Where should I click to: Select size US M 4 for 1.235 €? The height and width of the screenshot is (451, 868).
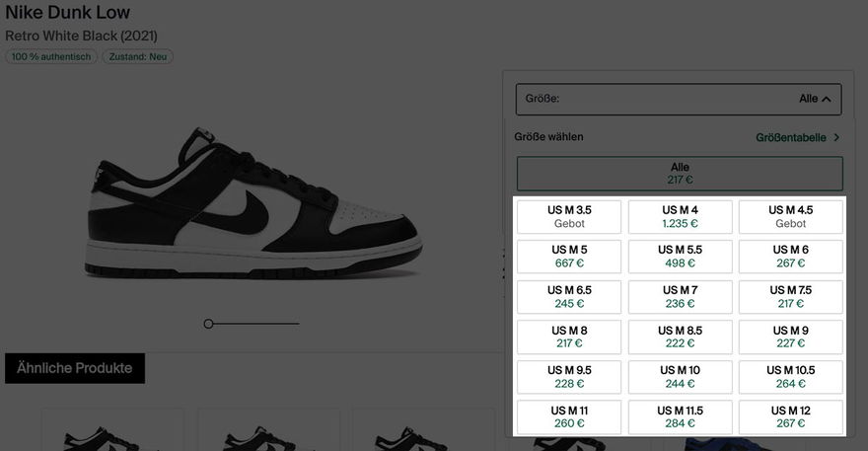(680, 217)
